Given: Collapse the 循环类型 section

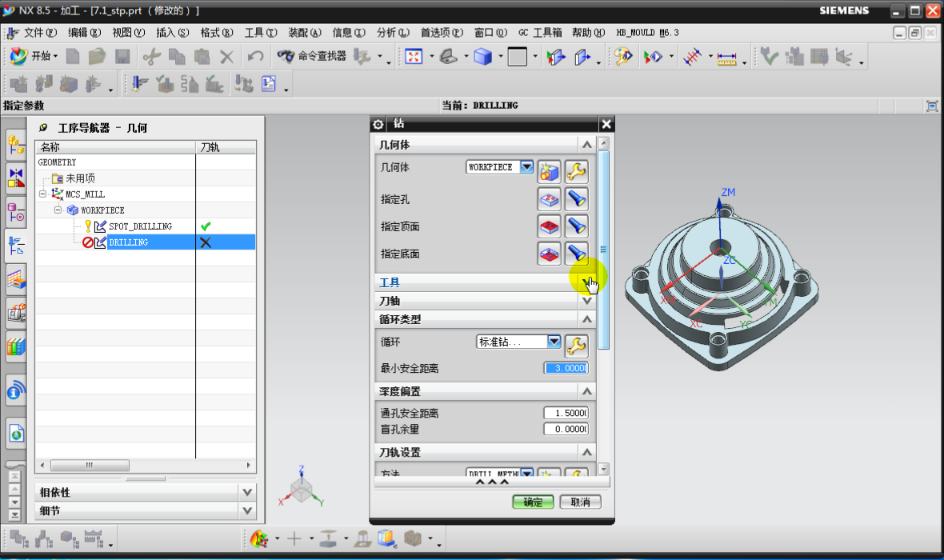Looking at the screenshot, I should [x=586, y=320].
